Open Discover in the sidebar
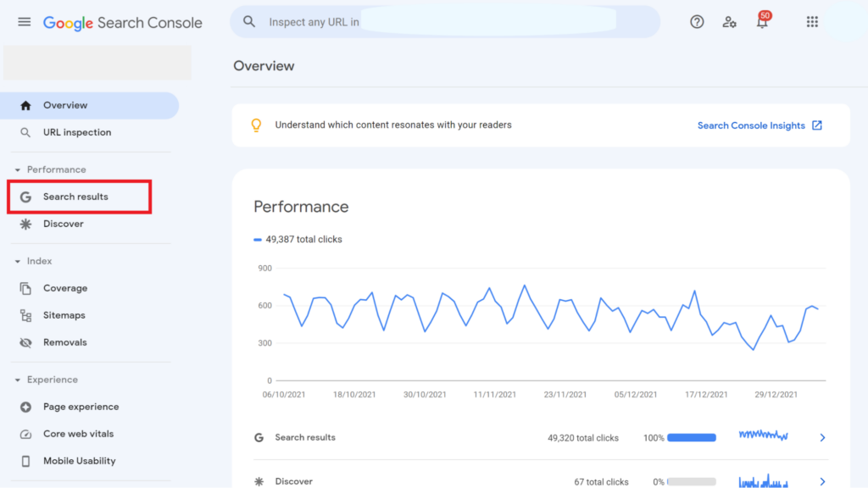Image resolution: width=868 pixels, height=488 pixels. [x=89, y=224]
